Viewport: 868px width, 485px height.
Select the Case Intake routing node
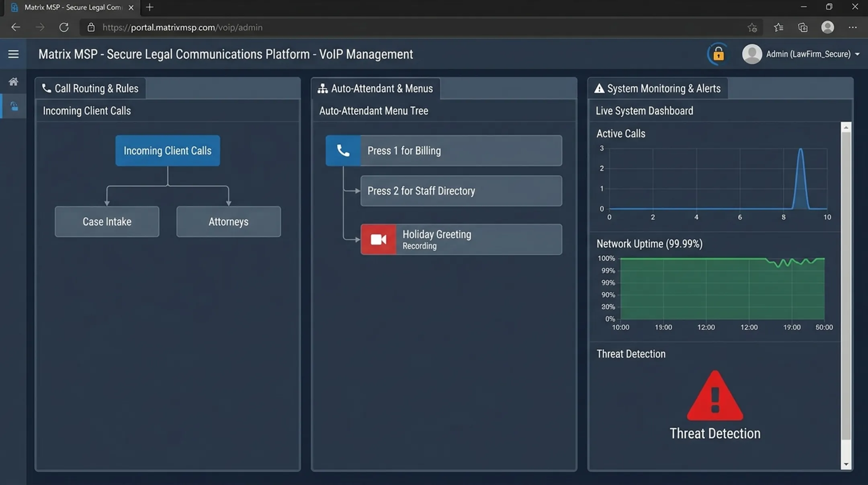click(107, 222)
